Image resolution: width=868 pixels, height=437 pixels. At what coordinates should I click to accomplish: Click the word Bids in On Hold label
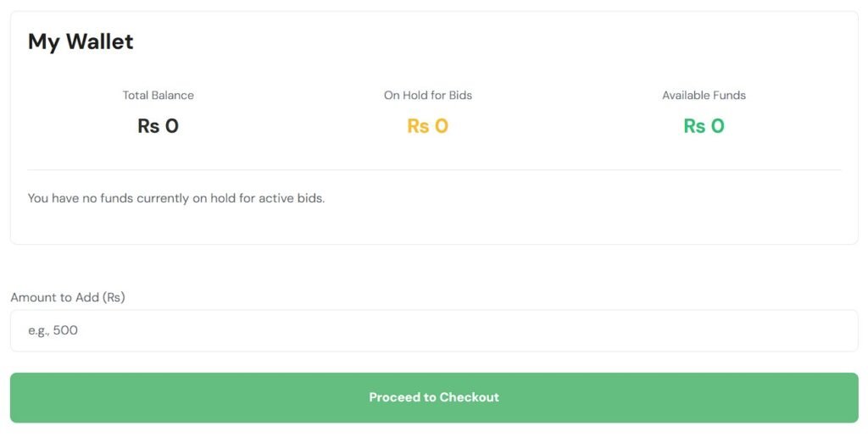[x=459, y=95]
